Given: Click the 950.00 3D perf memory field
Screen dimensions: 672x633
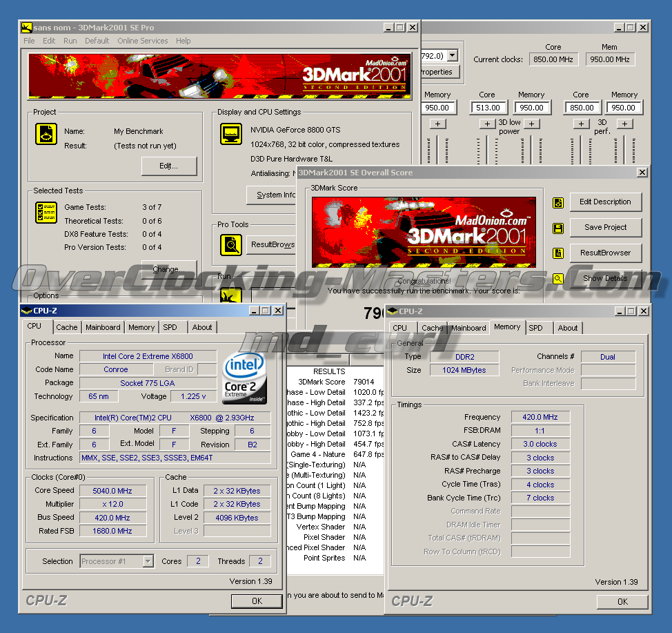Looking at the screenshot, I should pyautogui.click(x=624, y=108).
